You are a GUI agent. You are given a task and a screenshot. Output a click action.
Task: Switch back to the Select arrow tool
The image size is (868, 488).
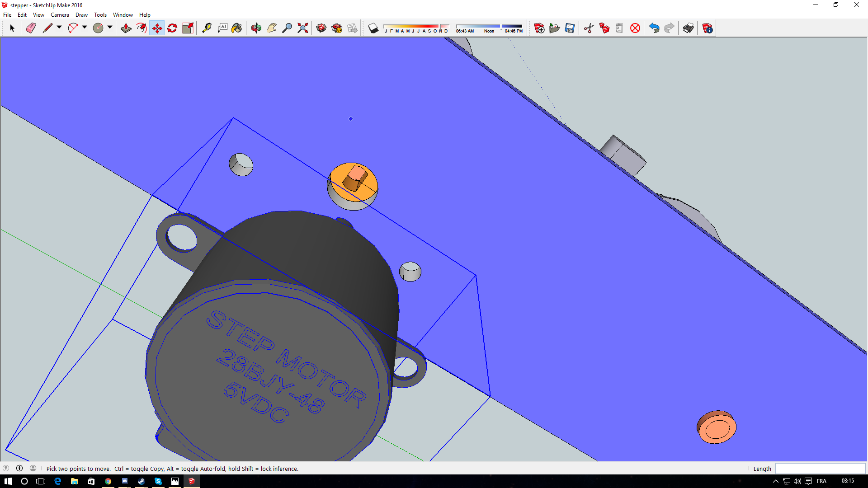(12, 28)
